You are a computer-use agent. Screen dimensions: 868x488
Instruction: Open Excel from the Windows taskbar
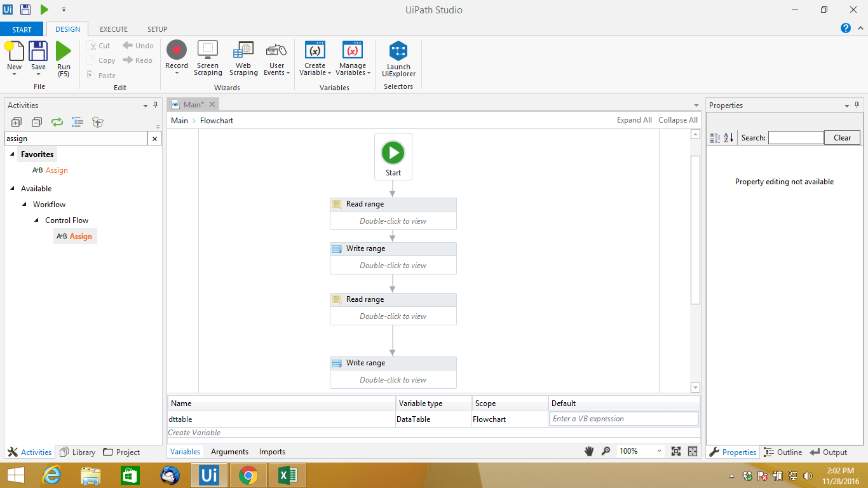[x=288, y=475]
